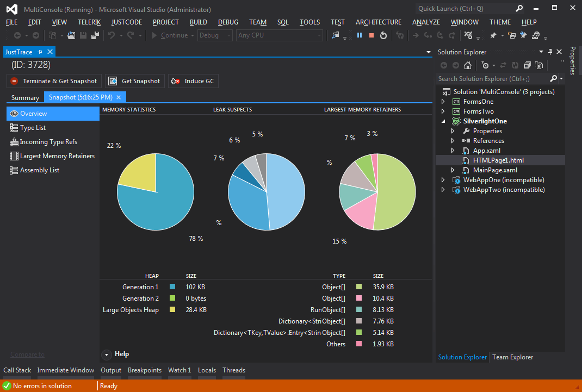Expand MainPage.xaml node
The height and width of the screenshot is (392, 582).
[x=453, y=170]
